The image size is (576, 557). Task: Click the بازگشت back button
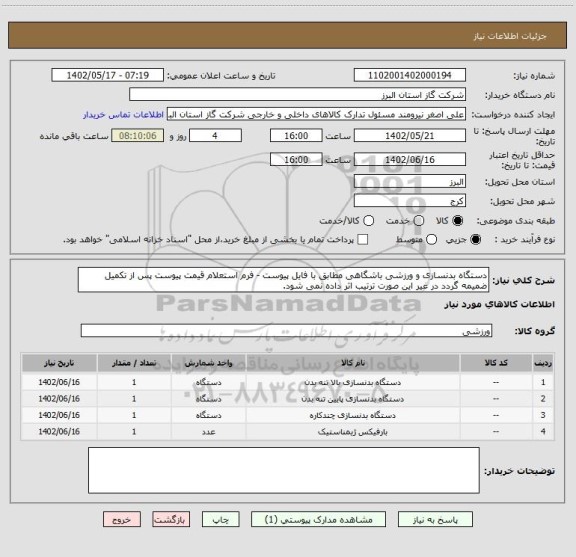click(171, 520)
